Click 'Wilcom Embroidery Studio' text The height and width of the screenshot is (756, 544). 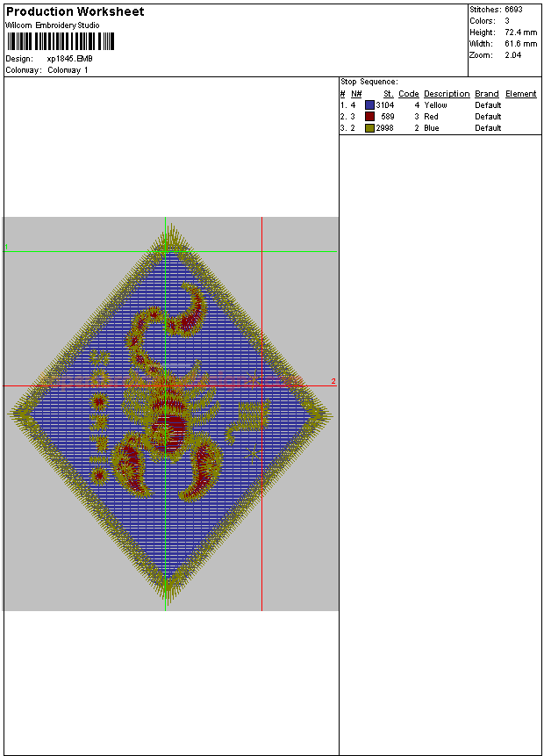pos(52,25)
